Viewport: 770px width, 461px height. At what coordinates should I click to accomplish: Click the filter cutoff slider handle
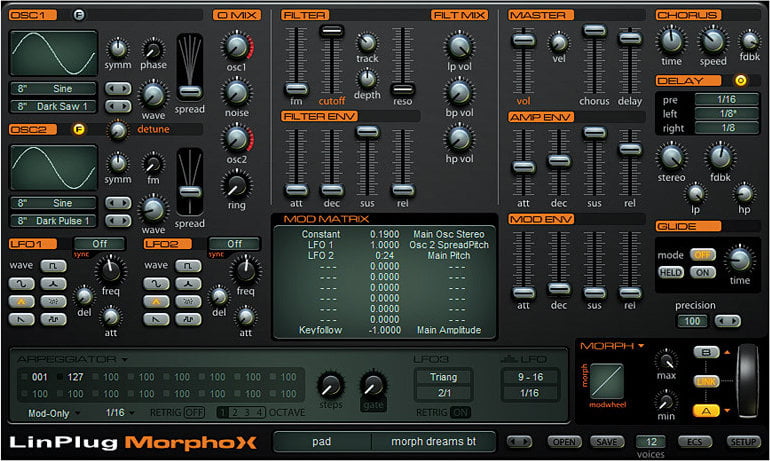click(331, 31)
